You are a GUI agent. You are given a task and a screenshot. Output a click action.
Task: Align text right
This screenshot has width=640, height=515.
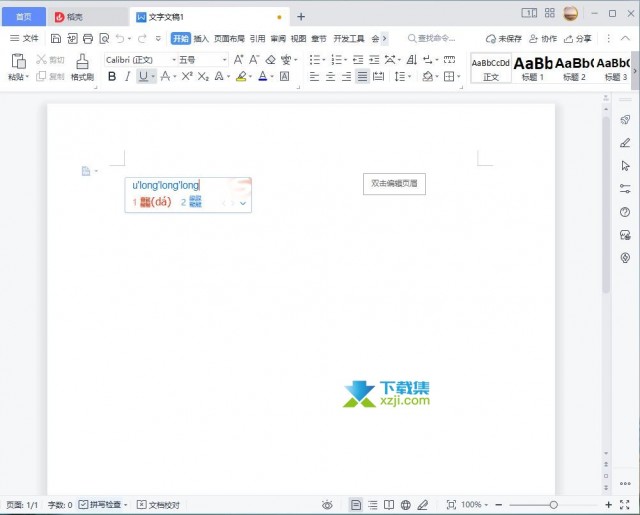346,76
